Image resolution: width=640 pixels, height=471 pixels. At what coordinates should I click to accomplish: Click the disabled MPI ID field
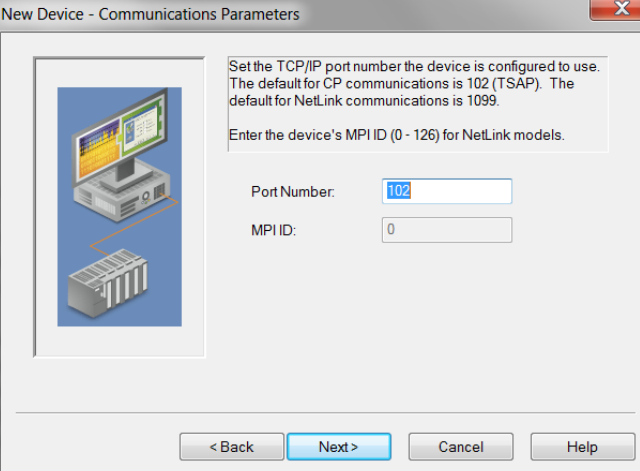(x=447, y=230)
